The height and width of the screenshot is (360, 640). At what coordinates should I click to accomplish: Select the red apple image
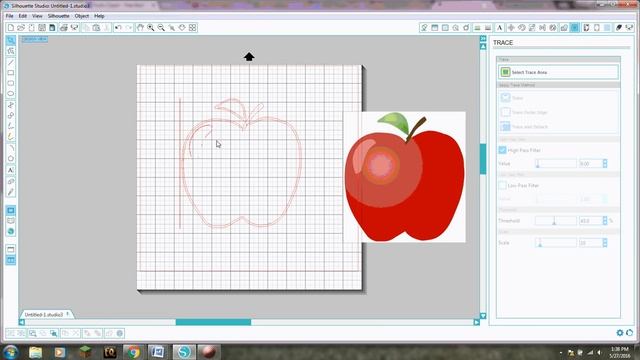click(404, 177)
